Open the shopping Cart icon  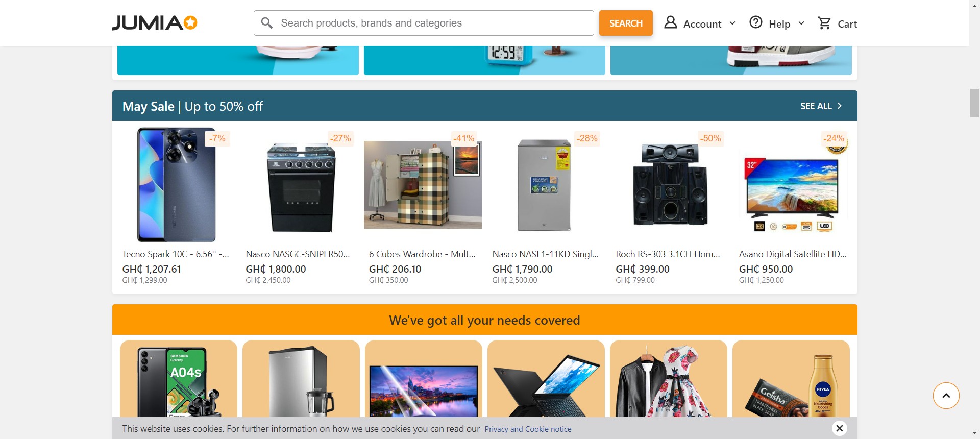click(x=824, y=23)
